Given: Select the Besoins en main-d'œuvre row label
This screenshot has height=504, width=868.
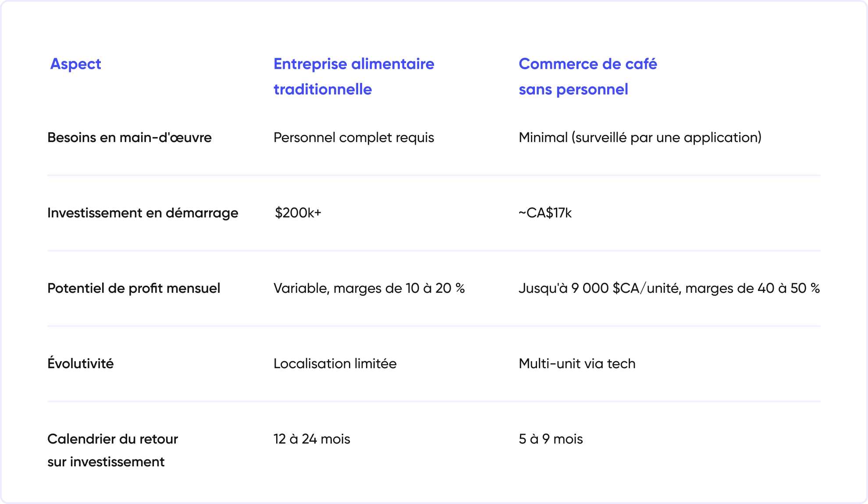Looking at the screenshot, I should (129, 138).
